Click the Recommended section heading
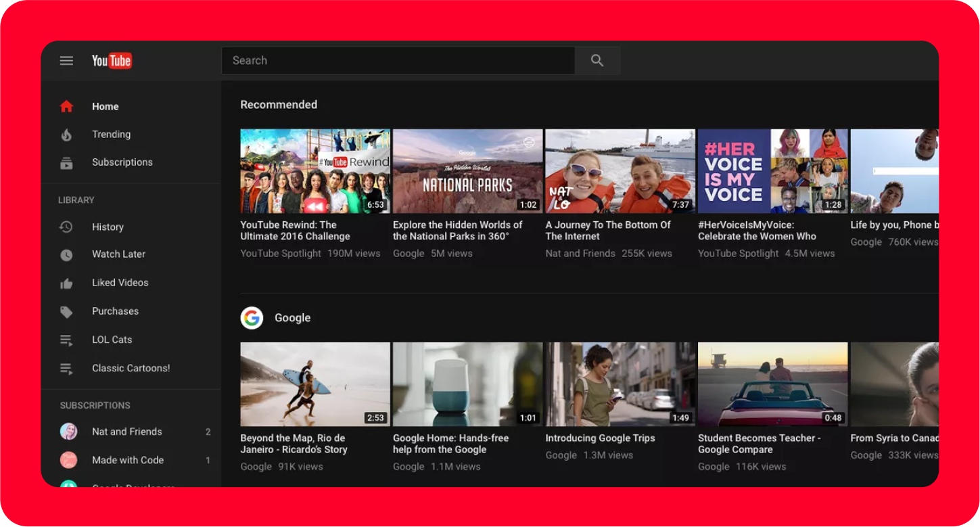This screenshot has width=980, height=527. tap(279, 105)
